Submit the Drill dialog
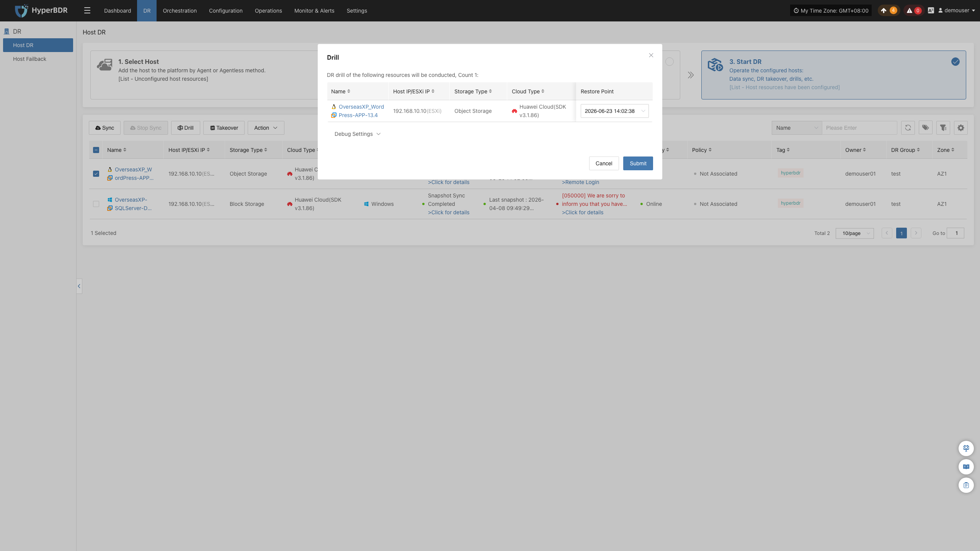This screenshot has width=980, height=551. 638,163
